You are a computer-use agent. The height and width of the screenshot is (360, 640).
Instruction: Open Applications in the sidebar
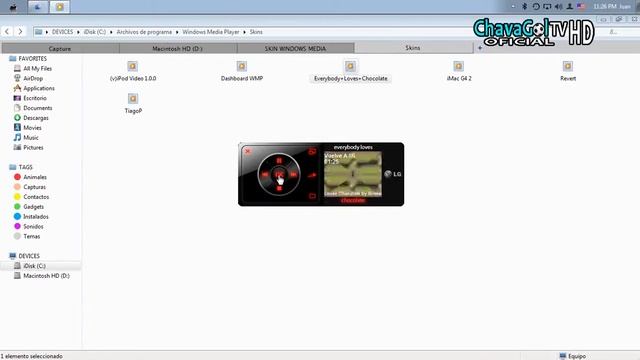click(34, 88)
